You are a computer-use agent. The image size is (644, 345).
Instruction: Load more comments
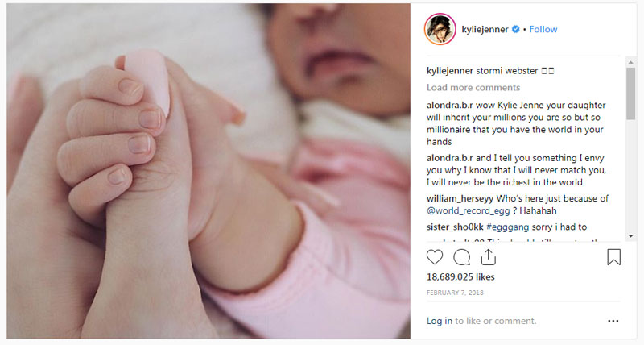[473, 88]
